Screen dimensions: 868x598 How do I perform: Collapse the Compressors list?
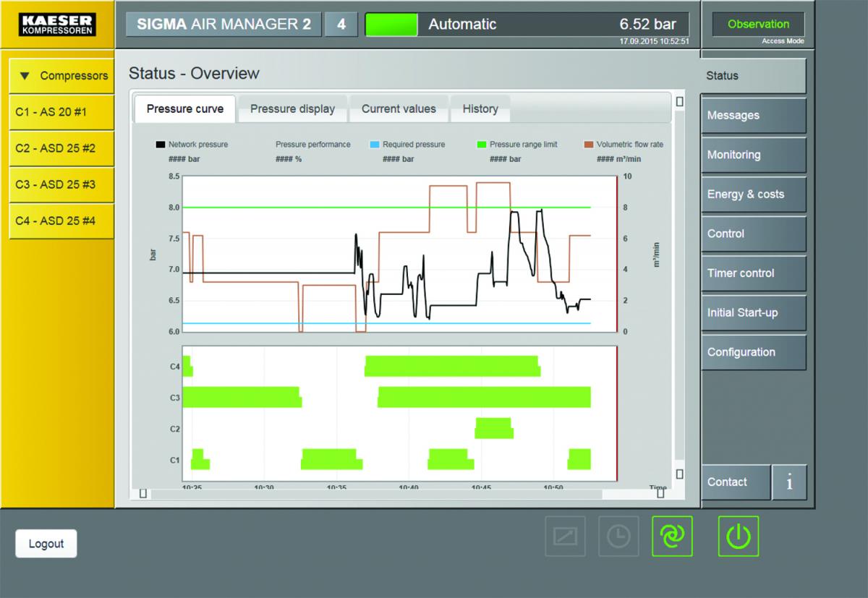click(x=61, y=76)
